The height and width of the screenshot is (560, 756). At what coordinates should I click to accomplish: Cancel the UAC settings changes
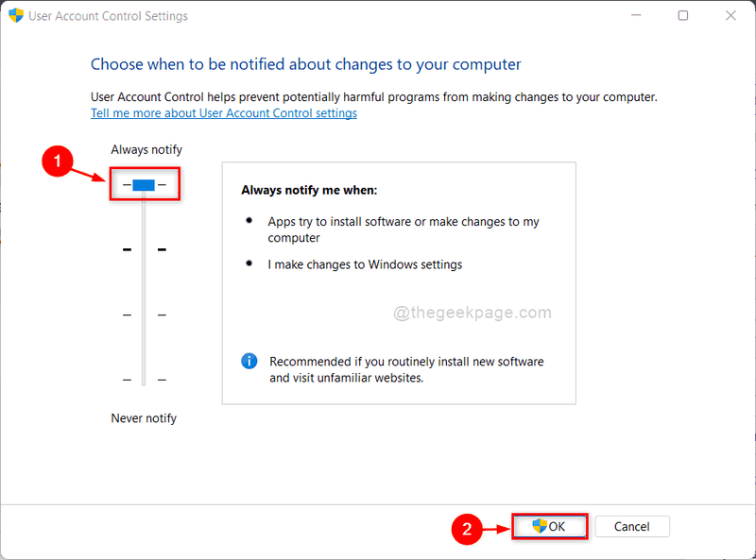pyautogui.click(x=632, y=526)
